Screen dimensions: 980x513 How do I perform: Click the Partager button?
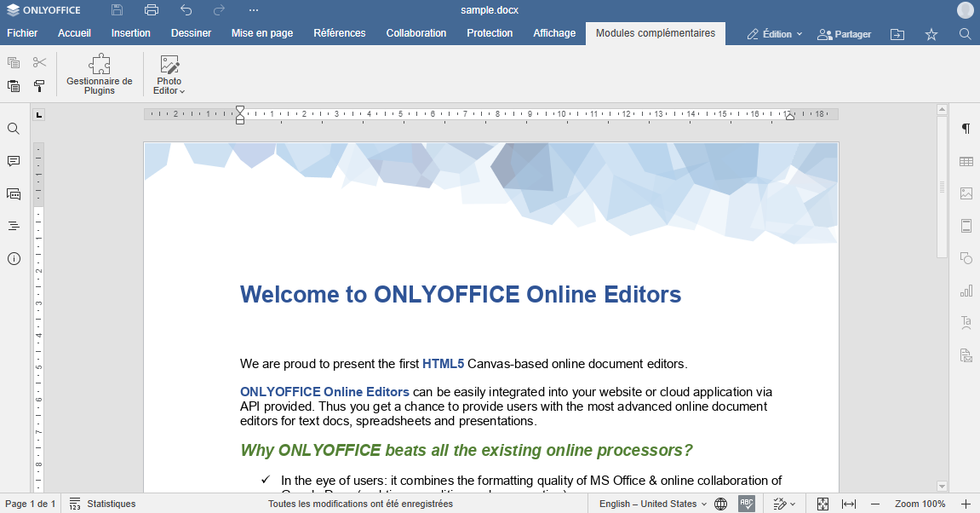844,34
